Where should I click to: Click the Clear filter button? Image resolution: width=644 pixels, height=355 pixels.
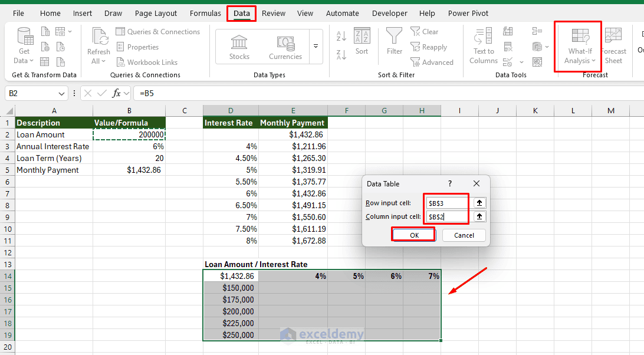coord(424,32)
